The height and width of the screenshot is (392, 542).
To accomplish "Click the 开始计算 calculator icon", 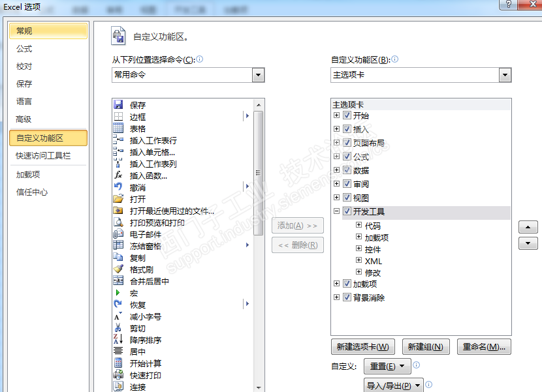I will click(x=118, y=363).
